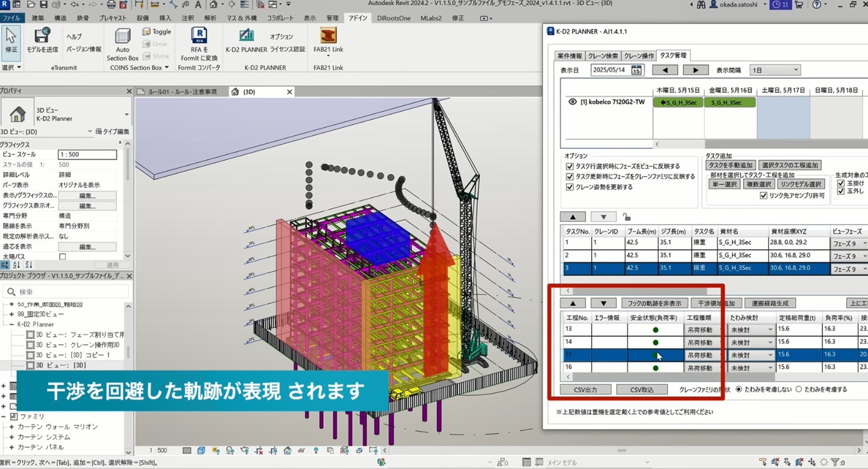Toggle the 玉掛け checkbox
The image size is (868, 469).
[840, 183]
